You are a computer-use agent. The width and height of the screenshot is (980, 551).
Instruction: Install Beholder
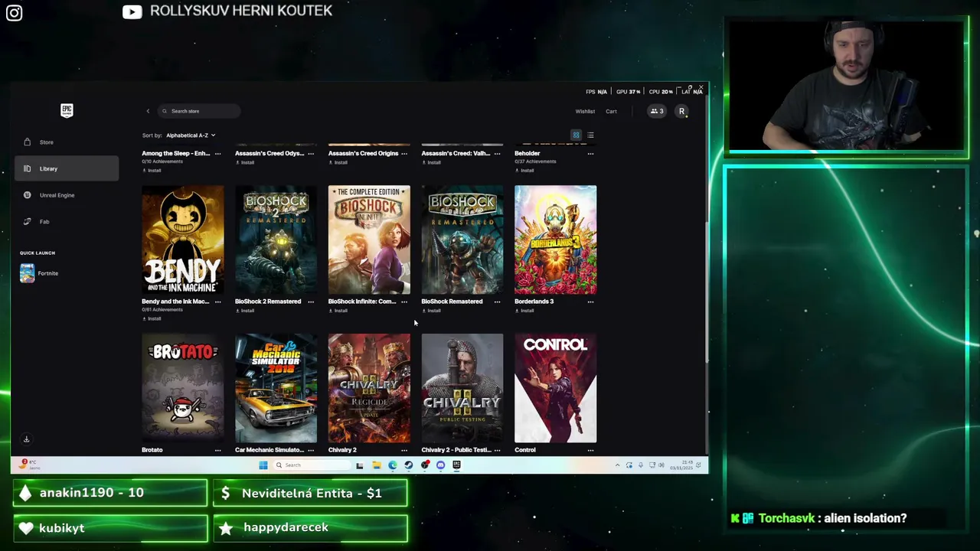[524, 170]
